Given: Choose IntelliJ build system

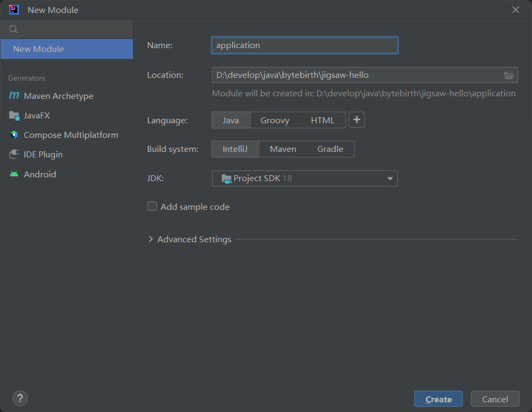Looking at the screenshot, I should 235,149.
